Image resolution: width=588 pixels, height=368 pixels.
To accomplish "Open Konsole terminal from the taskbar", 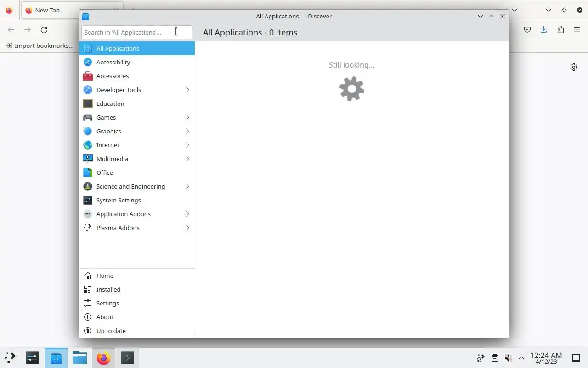I will pyautogui.click(x=128, y=358).
